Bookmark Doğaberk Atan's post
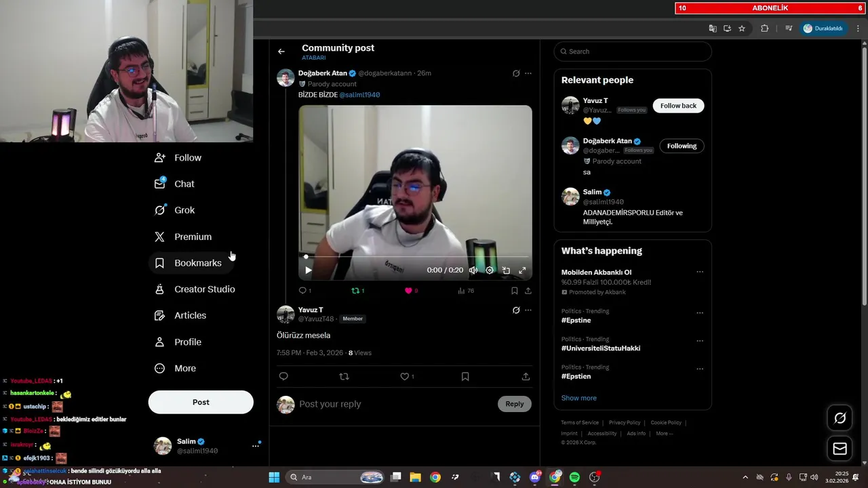 [514, 291]
